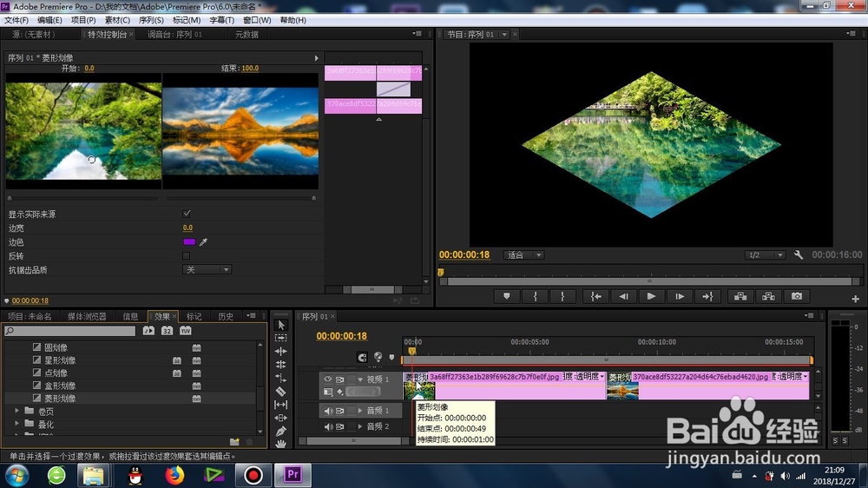Play the sequence in Program monitor
The image size is (868, 488).
pyautogui.click(x=651, y=296)
